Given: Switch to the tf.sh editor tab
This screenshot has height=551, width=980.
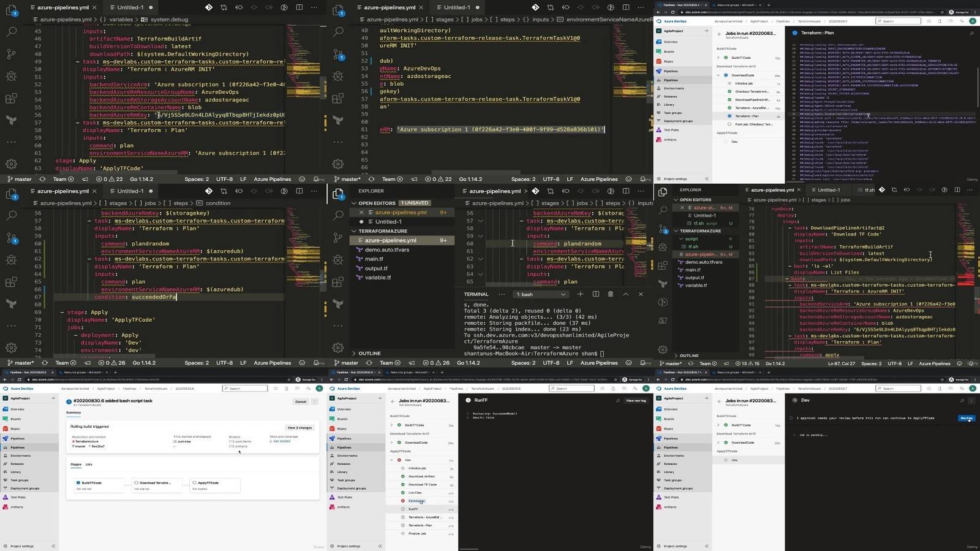Looking at the screenshot, I should tap(869, 190).
